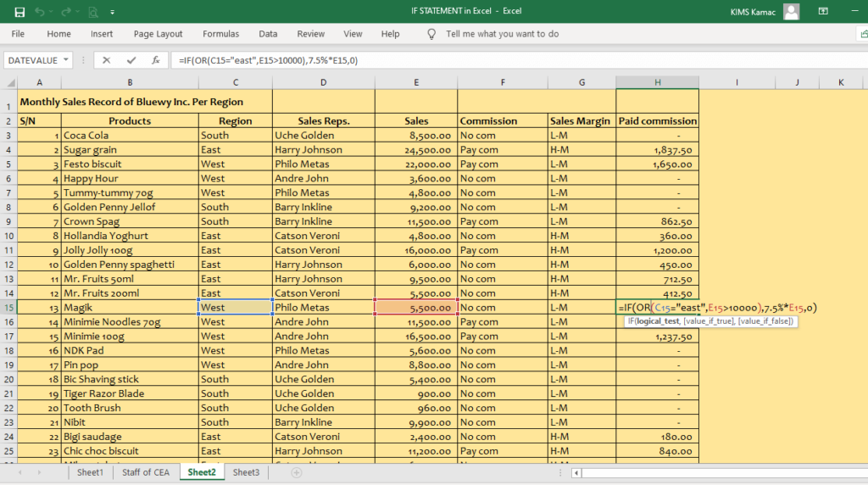Click paid commission value 1,837.50
This screenshot has height=485, width=868.
[x=658, y=149]
